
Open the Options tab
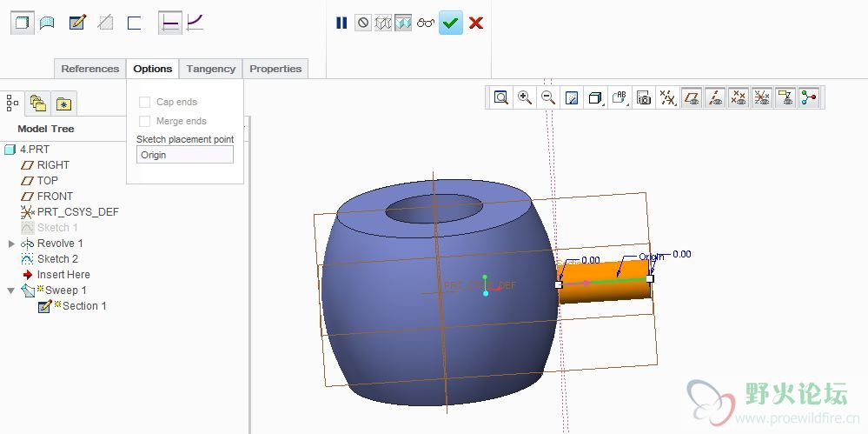[x=153, y=69]
